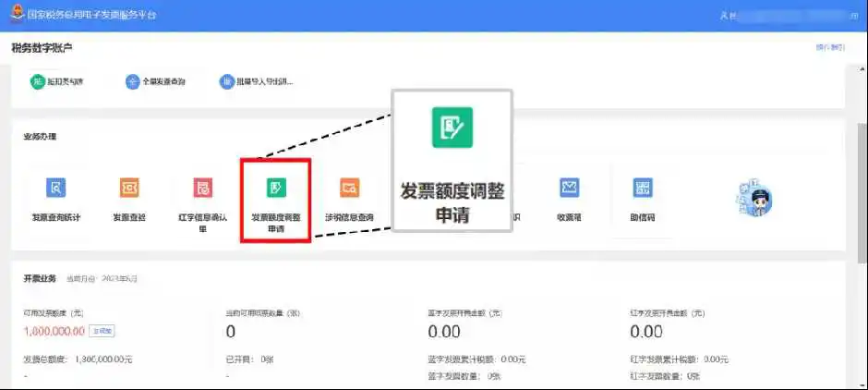Open 红字信息确认单 icon

pyautogui.click(x=203, y=189)
